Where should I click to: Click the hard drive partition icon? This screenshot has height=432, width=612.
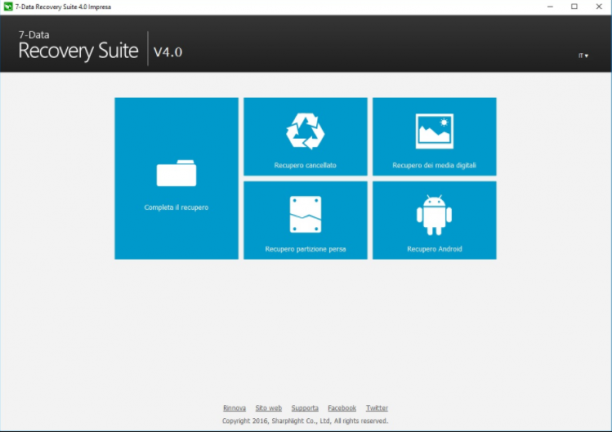tap(305, 215)
